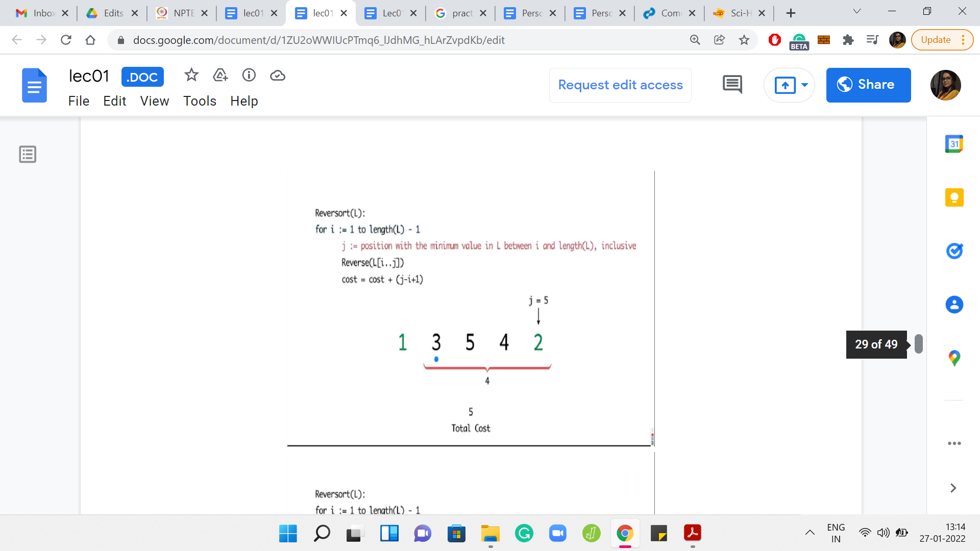Click Request edit access button

pos(620,85)
